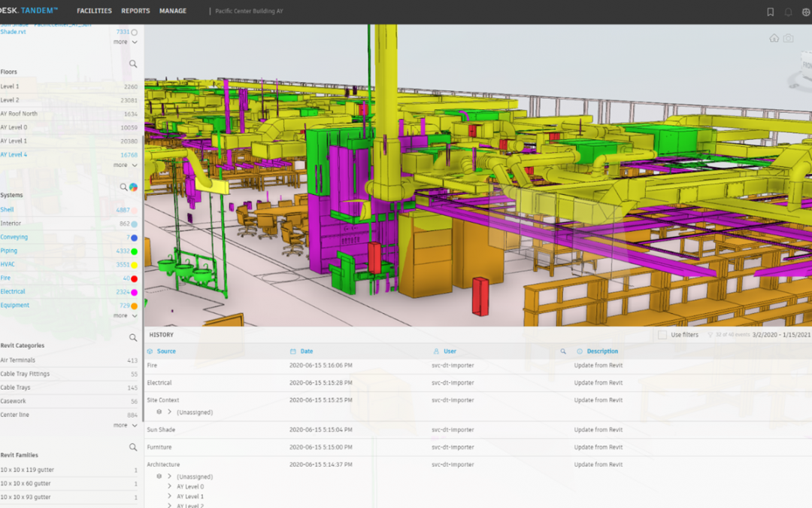The image size is (812, 508).
Task: Expand (Unassigned) under Site Context
Action: click(169, 412)
